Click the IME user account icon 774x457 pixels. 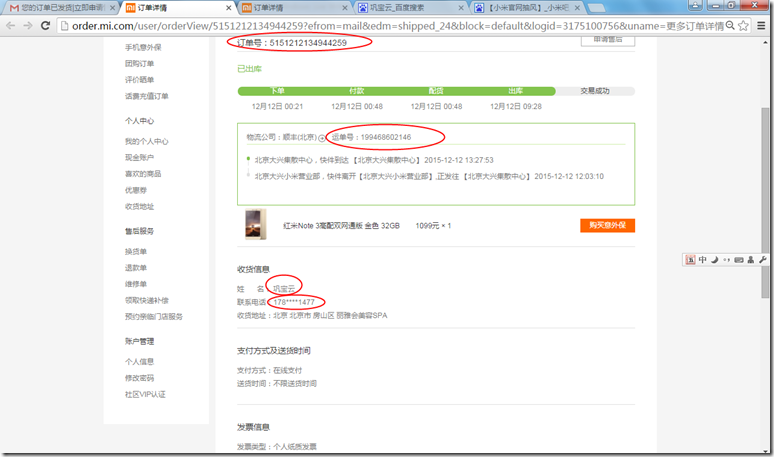[750, 260]
